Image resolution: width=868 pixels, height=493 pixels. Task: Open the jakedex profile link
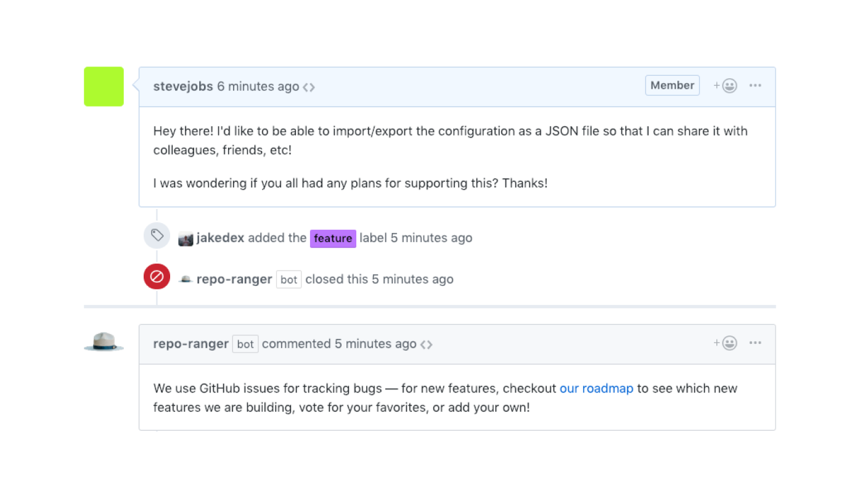pyautogui.click(x=220, y=238)
